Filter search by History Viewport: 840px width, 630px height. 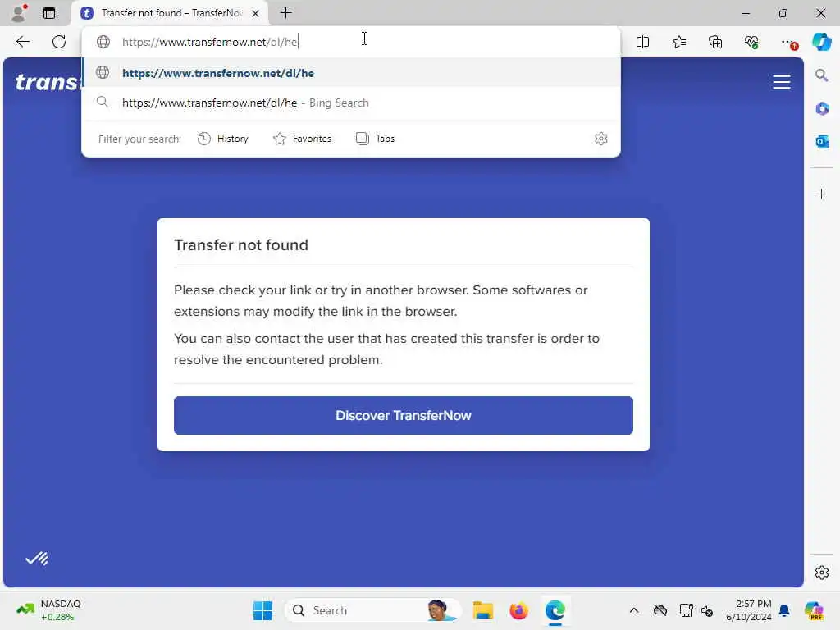(x=223, y=139)
